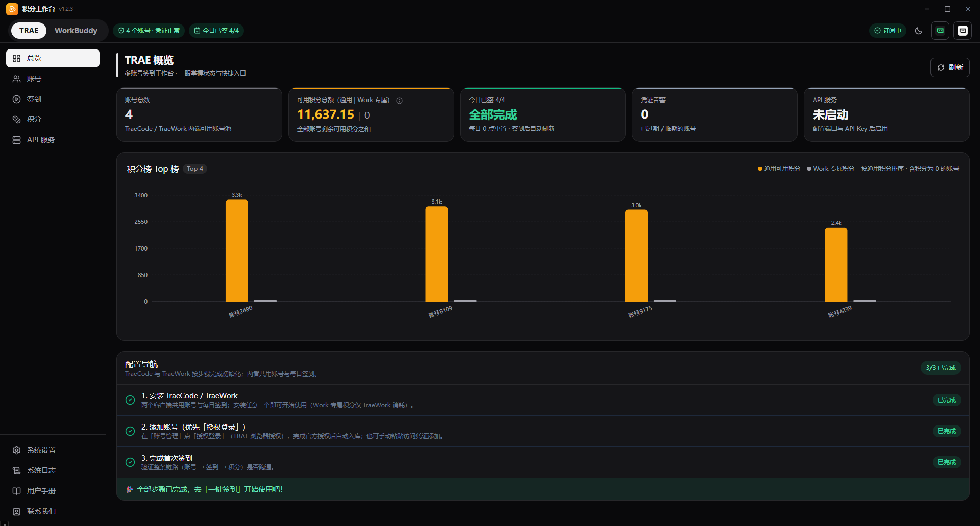Click the Top 4 badge
The height and width of the screenshot is (526, 980).
click(x=195, y=169)
